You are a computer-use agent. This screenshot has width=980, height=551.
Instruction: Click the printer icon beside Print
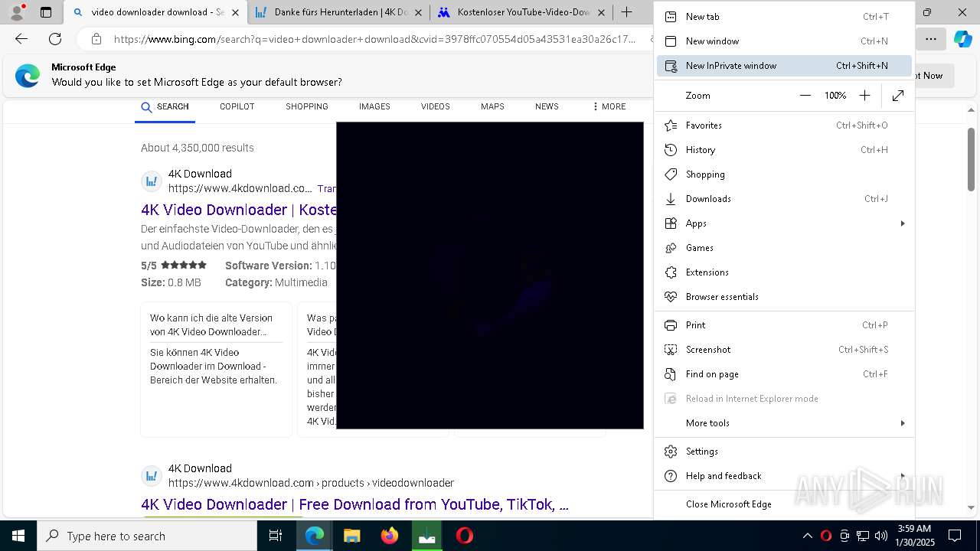671,325
